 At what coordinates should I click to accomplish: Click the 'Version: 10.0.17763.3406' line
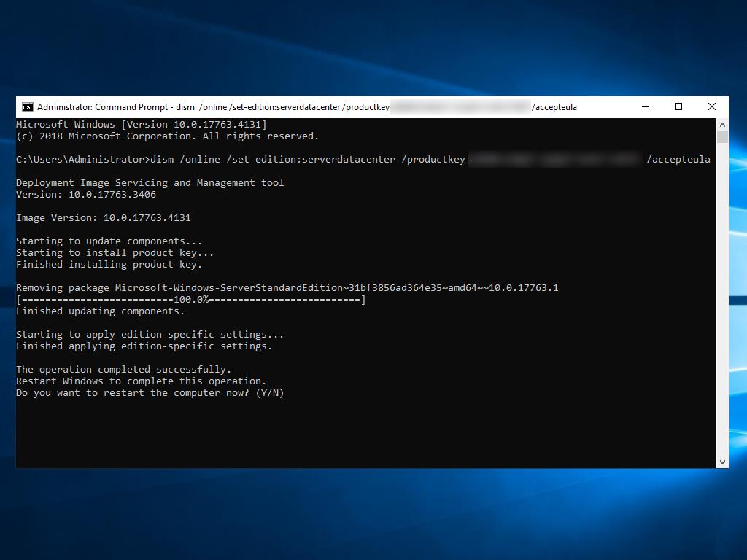[86, 194]
